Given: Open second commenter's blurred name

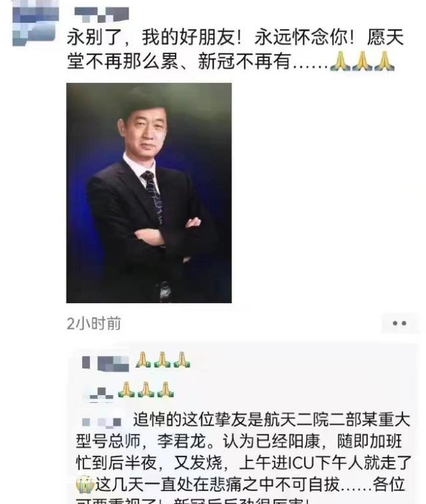Looking at the screenshot, I should (101, 394).
